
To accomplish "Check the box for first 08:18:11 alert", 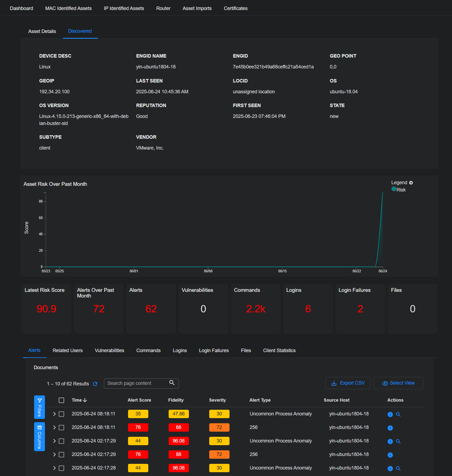I will pyautogui.click(x=61, y=414).
